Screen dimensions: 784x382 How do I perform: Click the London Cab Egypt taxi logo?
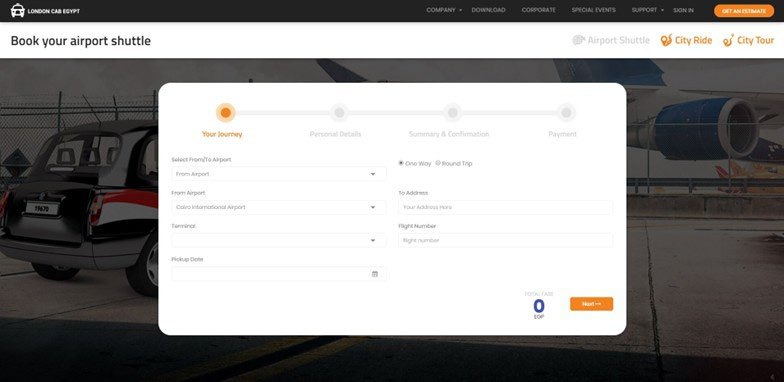click(18, 10)
